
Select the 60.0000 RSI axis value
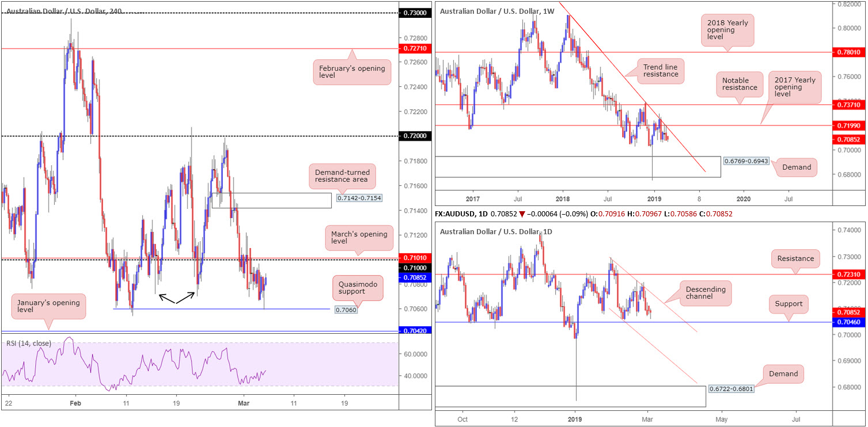click(415, 354)
